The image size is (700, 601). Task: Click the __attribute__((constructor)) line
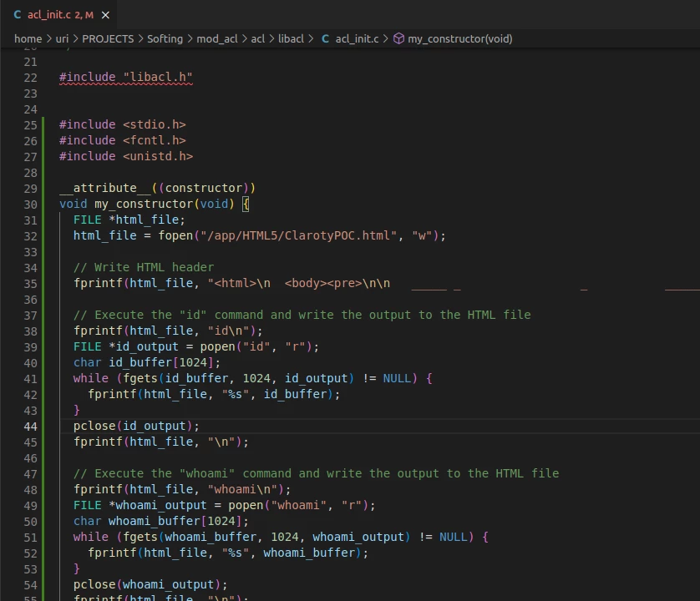coord(157,188)
